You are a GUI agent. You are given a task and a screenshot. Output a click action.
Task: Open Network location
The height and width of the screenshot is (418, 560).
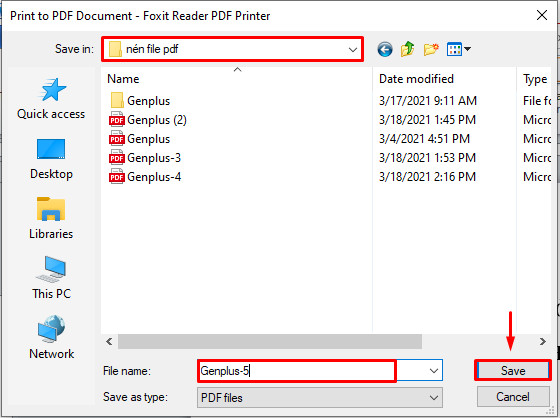coord(51,338)
